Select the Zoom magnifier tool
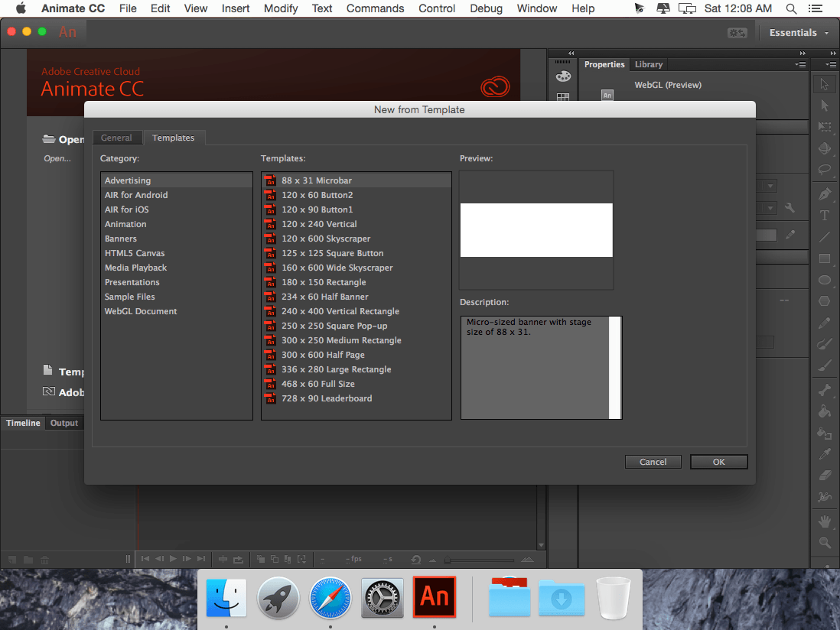 (x=825, y=543)
